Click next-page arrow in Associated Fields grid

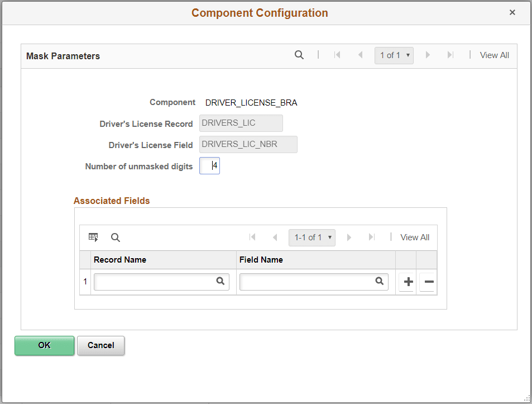click(x=349, y=237)
